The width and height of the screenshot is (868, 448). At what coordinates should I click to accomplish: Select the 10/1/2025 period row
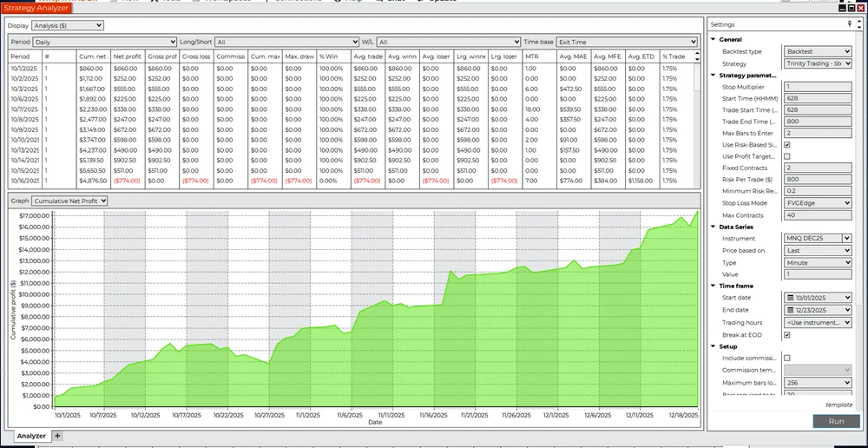352,69
